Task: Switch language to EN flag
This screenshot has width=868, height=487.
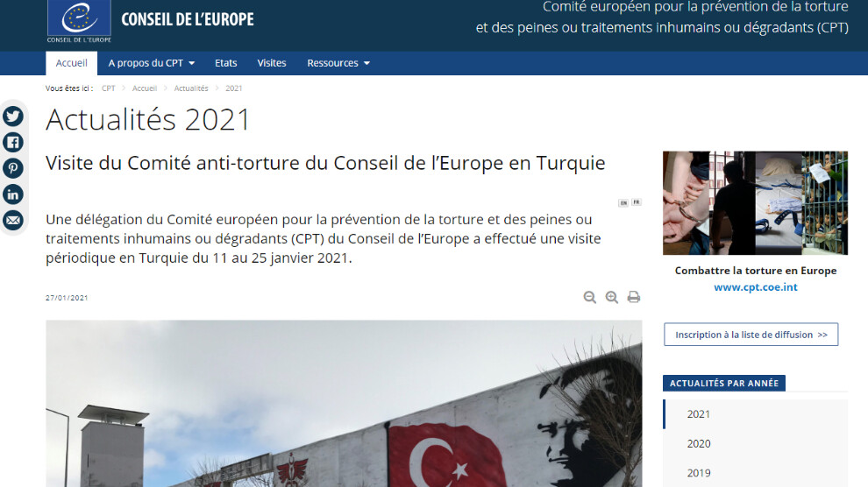Action: pyautogui.click(x=623, y=203)
